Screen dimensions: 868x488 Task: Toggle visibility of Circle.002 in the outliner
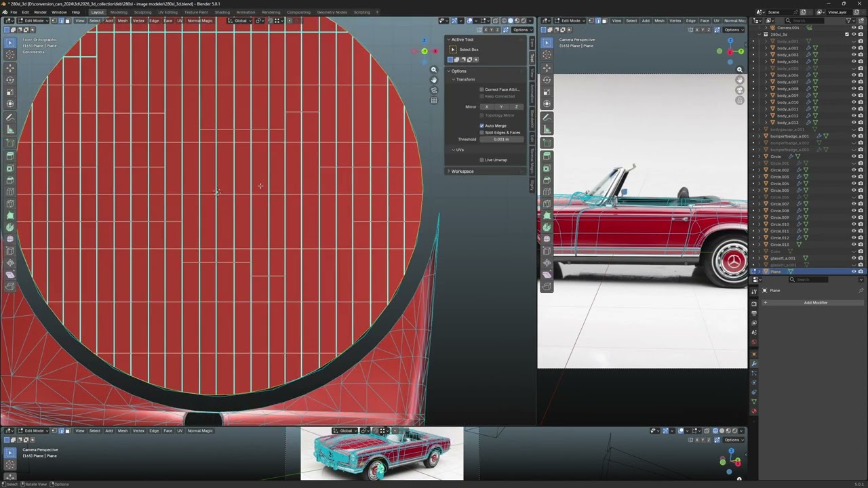coord(853,170)
